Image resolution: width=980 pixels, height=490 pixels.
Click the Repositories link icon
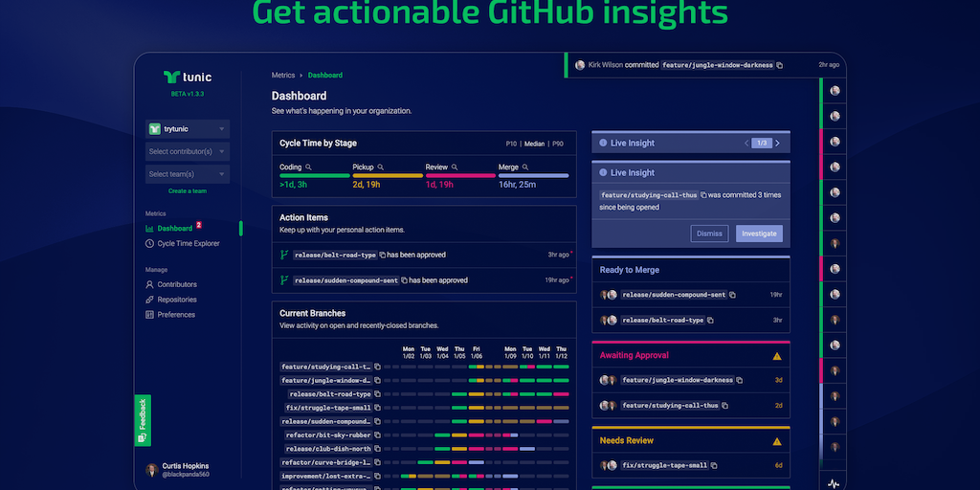tap(149, 300)
